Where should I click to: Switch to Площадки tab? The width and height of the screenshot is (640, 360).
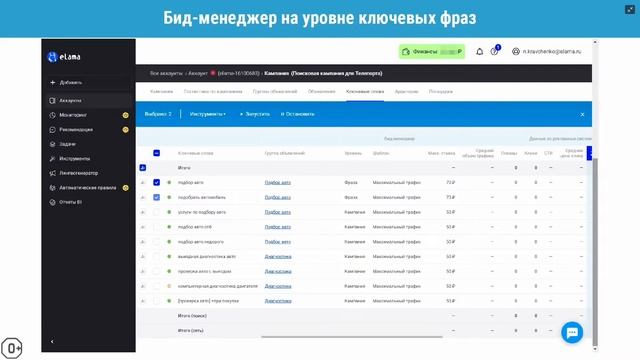pos(441,92)
